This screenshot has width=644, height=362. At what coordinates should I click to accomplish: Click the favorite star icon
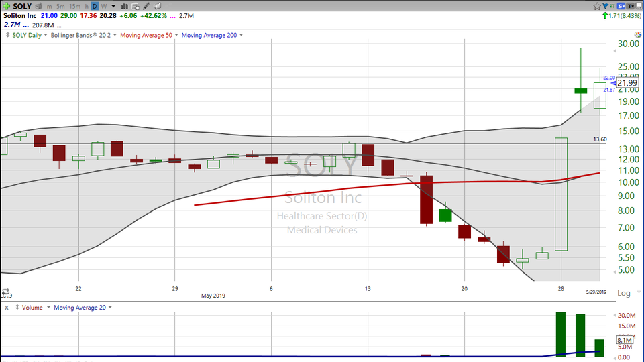[x=597, y=6]
